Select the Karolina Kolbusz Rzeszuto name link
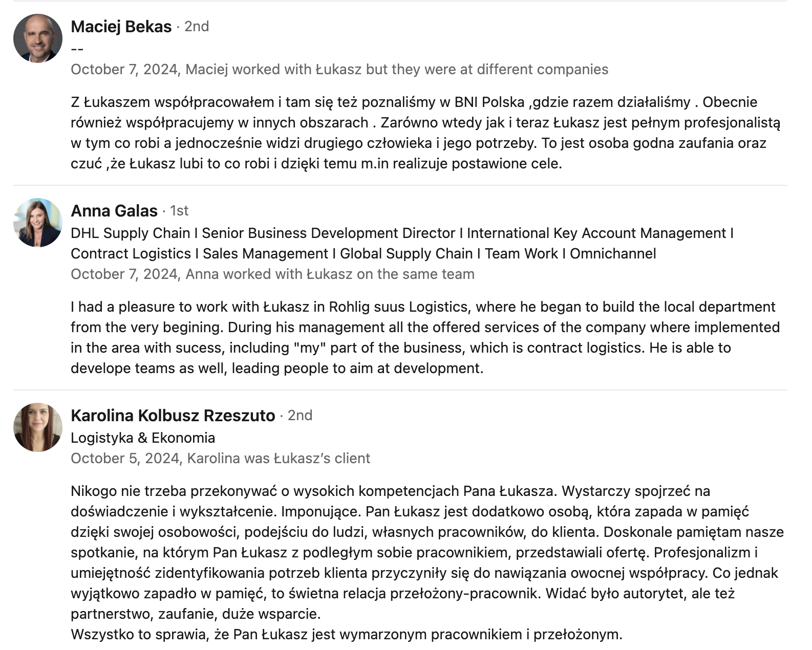812x650 pixels. (173, 416)
